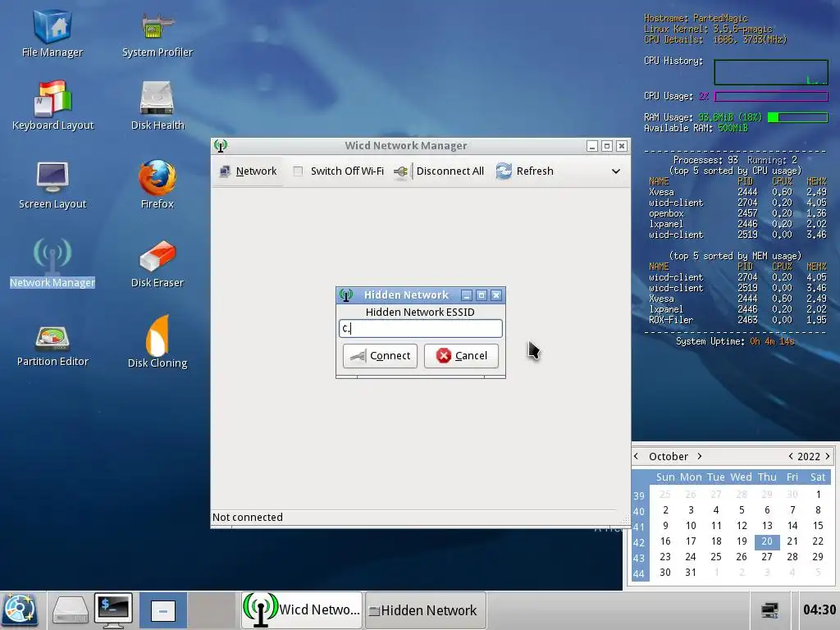Toggle the Switch Off Wi-Fi checkbox

pos(298,171)
